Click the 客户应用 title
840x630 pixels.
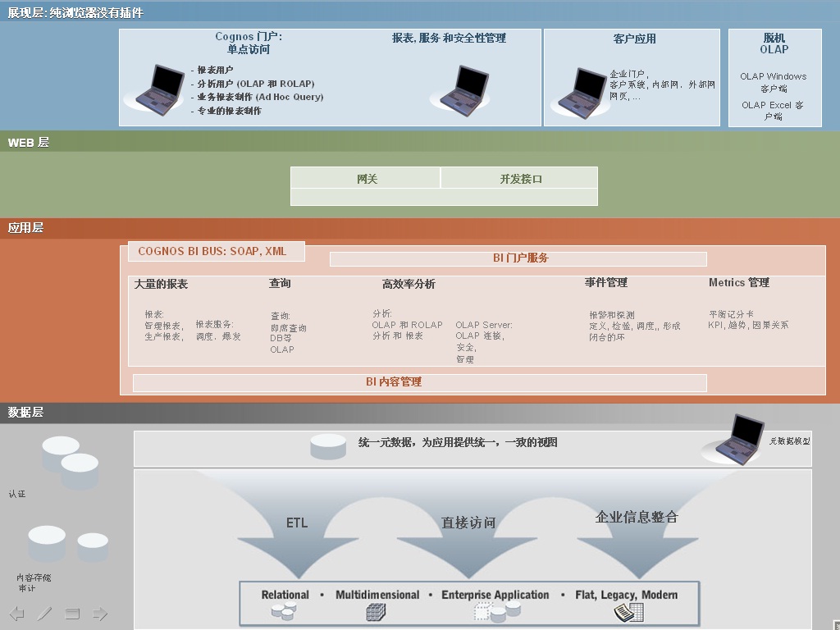click(634, 39)
